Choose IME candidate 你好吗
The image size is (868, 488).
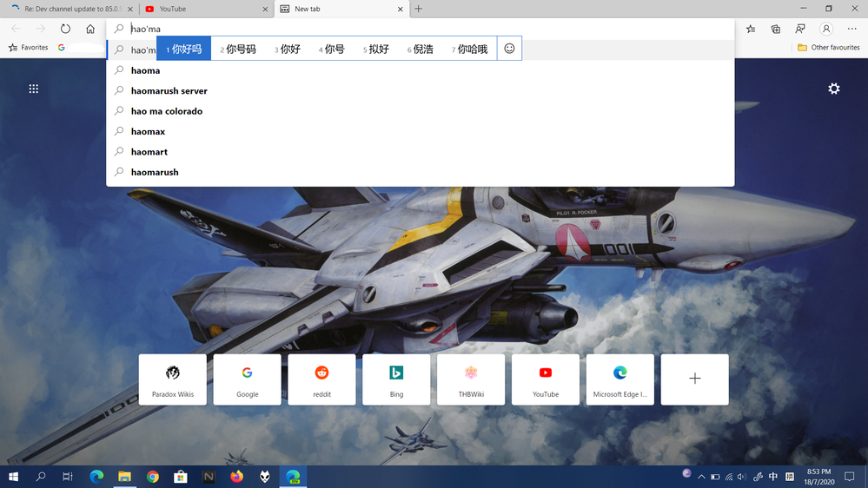pos(184,49)
